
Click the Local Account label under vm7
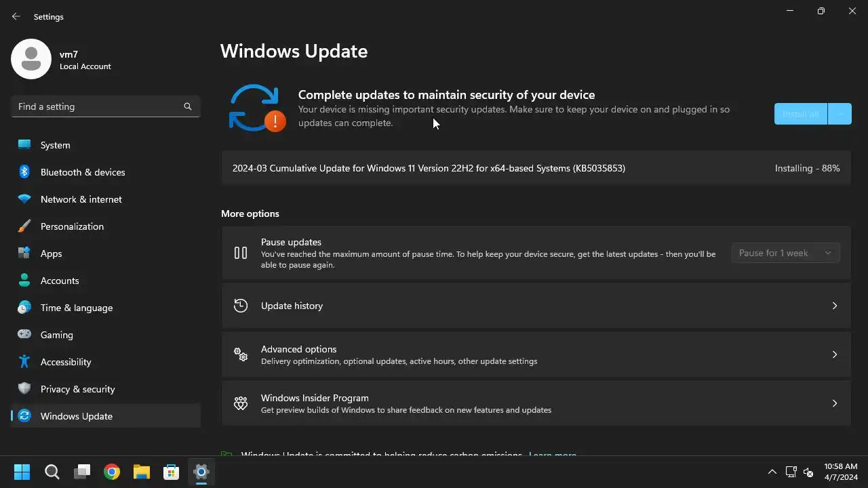click(85, 66)
